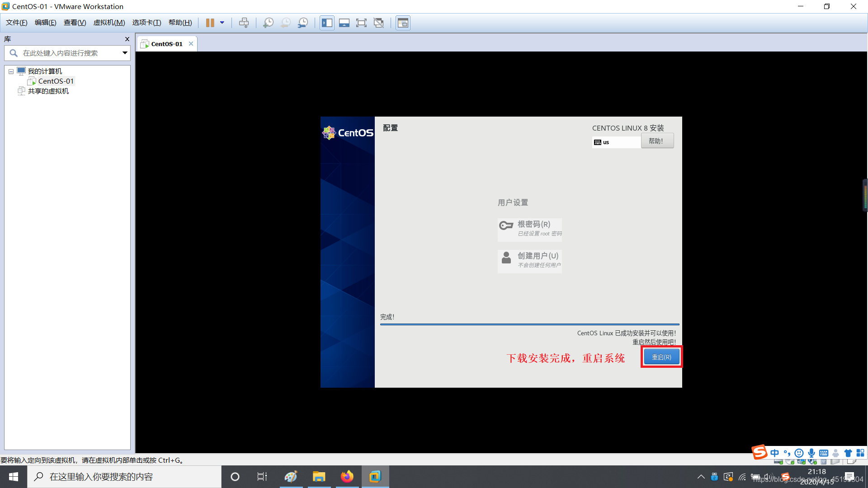Show hidden system tray icons chevron

coord(701,477)
